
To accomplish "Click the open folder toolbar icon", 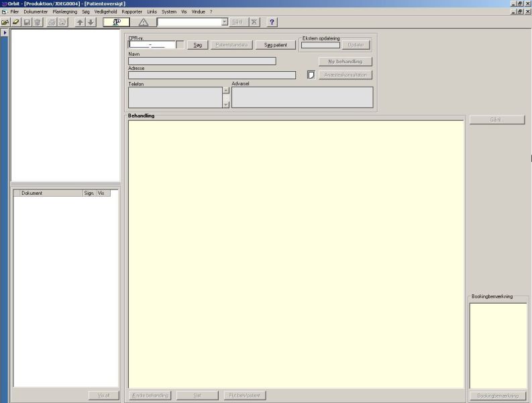I will coord(5,22).
